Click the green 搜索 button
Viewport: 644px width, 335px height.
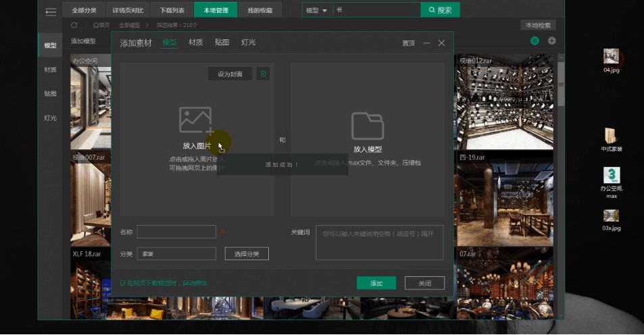pos(440,10)
